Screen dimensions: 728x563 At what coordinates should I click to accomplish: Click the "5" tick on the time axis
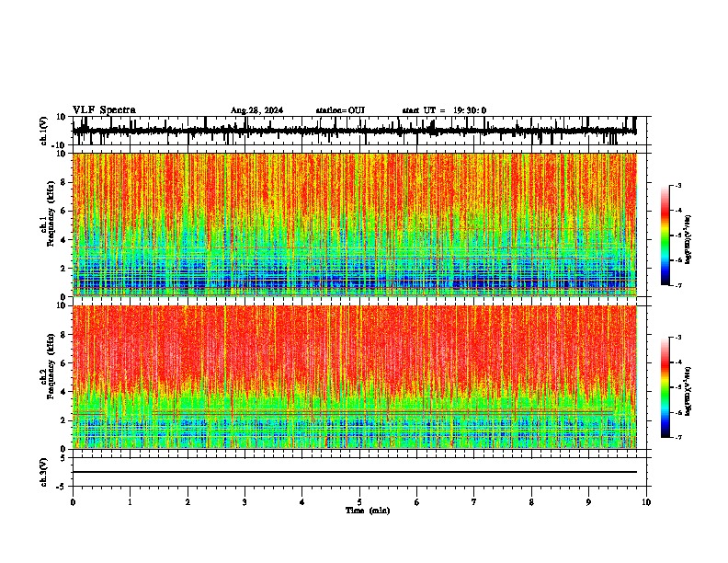(359, 502)
